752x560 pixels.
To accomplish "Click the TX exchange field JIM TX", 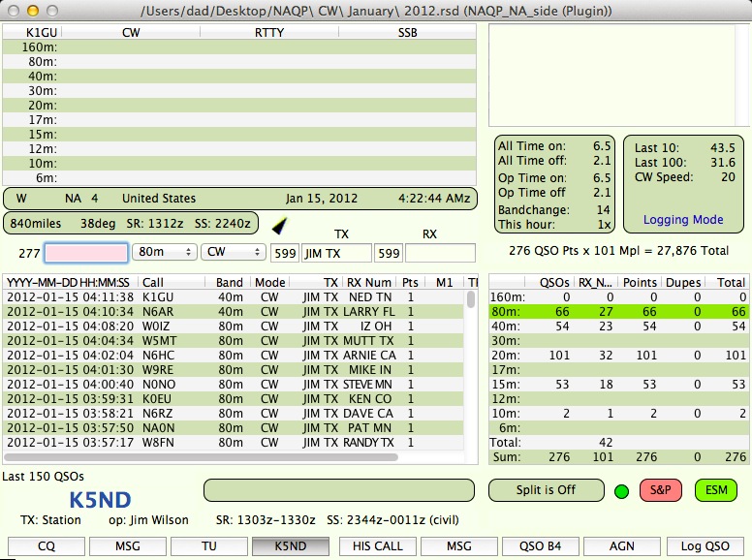I will (336, 253).
